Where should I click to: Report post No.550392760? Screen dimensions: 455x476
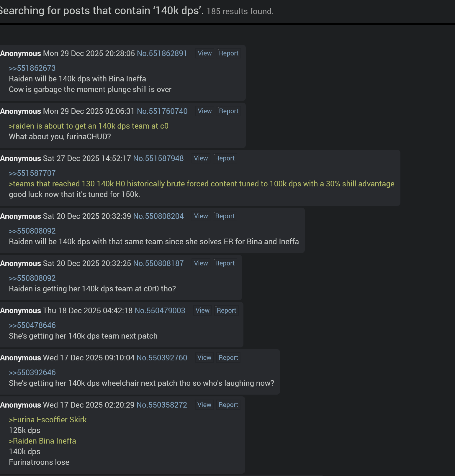[228, 358]
